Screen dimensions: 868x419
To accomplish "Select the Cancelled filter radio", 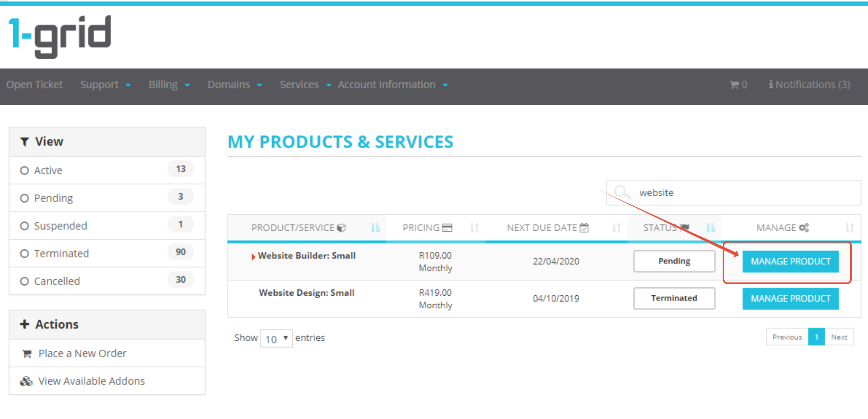I will click(25, 281).
